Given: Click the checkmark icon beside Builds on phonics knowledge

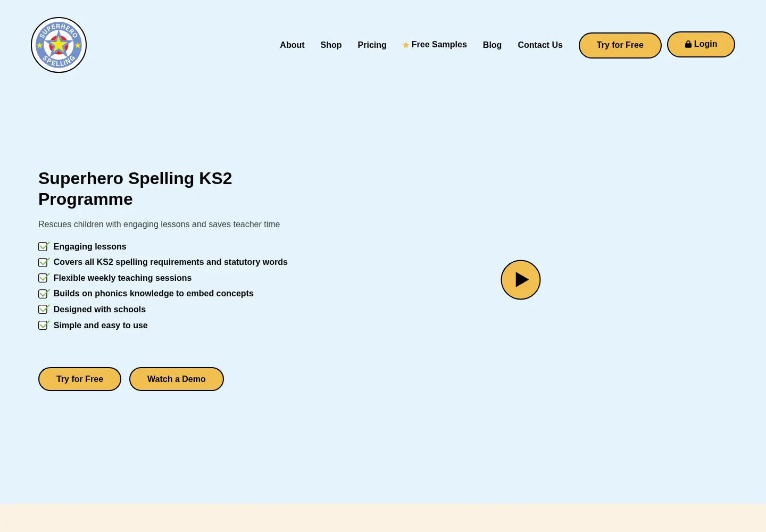Looking at the screenshot, I should point(44,293).
